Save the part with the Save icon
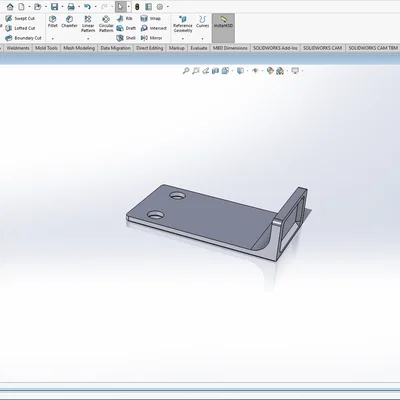400x400 pixels. (x=54, y=6)
